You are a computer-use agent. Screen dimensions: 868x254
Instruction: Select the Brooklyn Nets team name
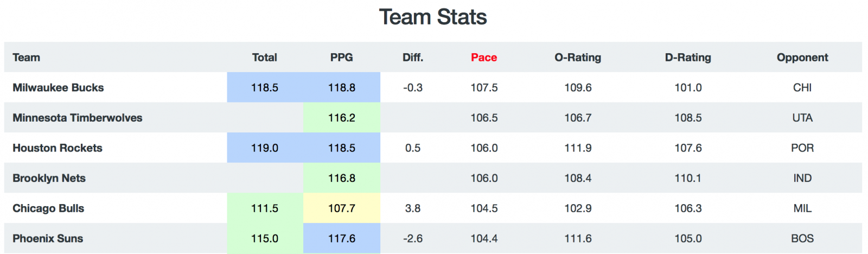coord(49,178)
